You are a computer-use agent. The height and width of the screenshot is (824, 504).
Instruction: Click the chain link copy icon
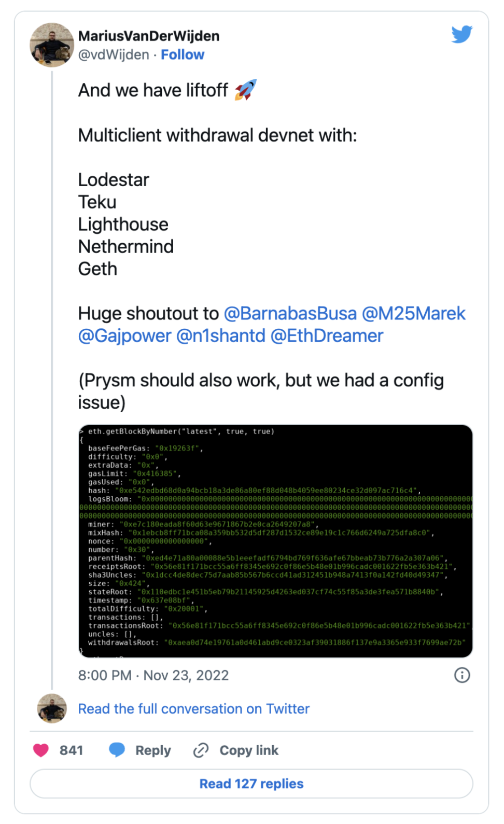[201, 750]
